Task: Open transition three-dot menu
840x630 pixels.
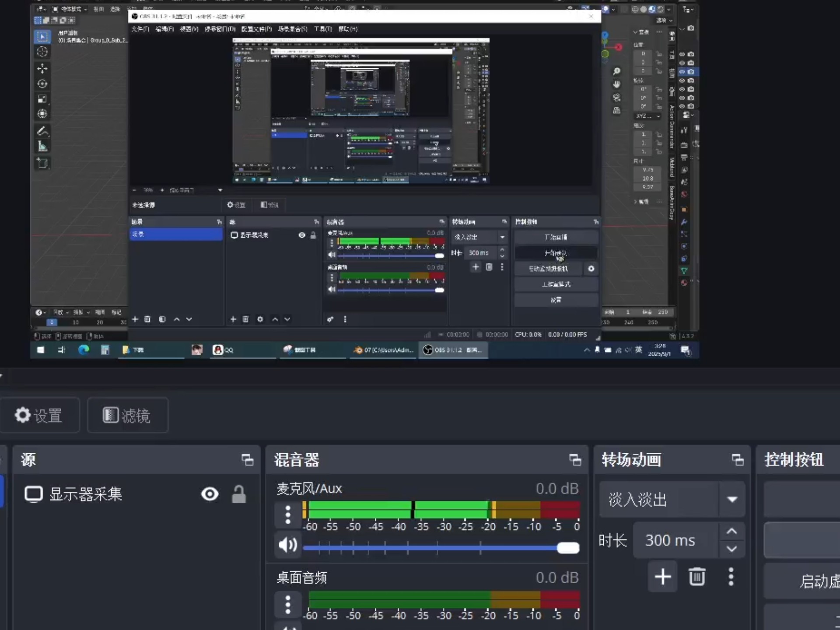Action: click(731, 577)
